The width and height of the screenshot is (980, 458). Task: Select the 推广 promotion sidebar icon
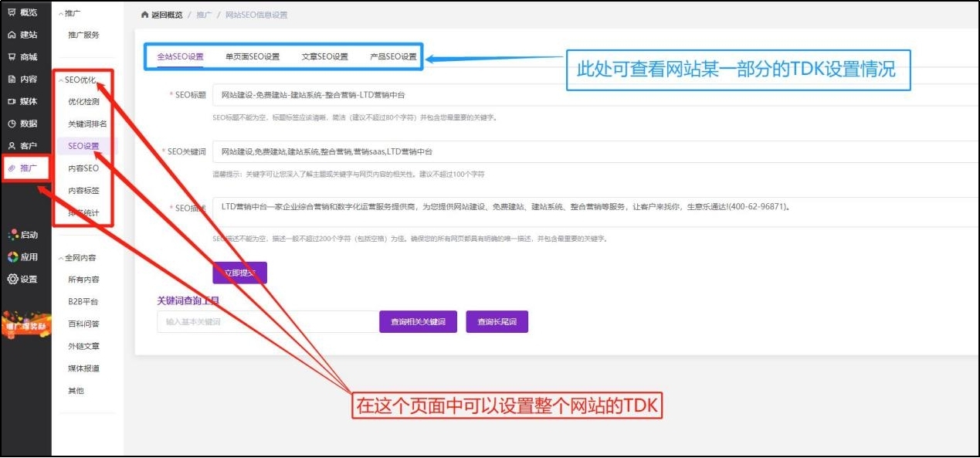(x=12, y=168)
